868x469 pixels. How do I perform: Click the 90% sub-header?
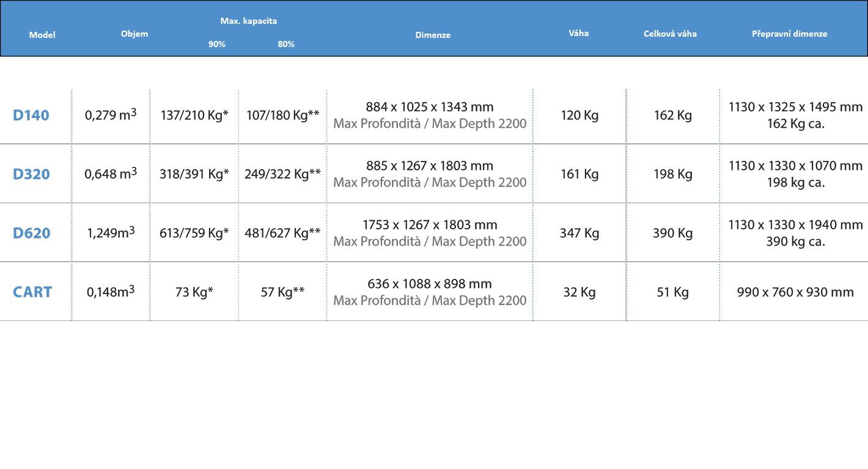217,44
